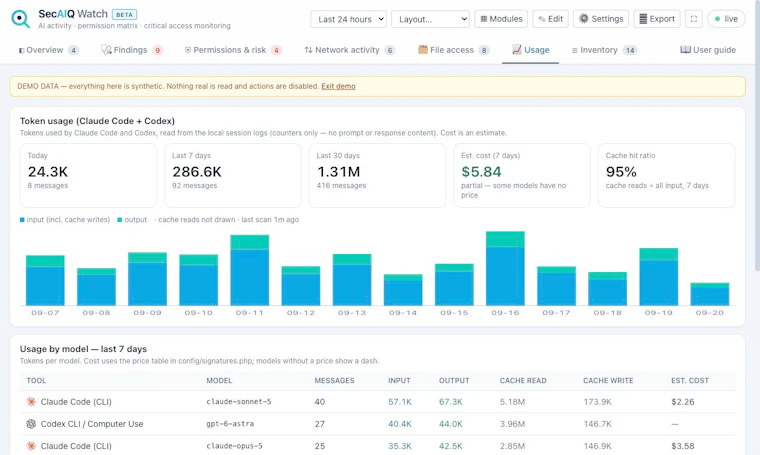
Task: Click the Claude icon in claude-sonnet-5 row
Action: pos(31,402)
